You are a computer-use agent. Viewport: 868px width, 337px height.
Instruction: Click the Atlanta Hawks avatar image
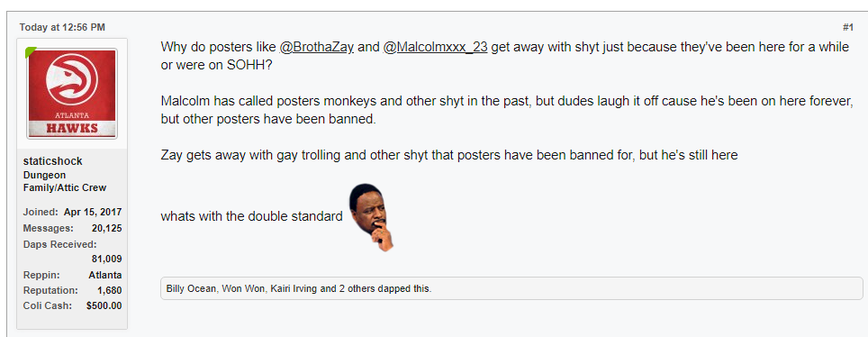pyautogui.click(x=72, y=93)
